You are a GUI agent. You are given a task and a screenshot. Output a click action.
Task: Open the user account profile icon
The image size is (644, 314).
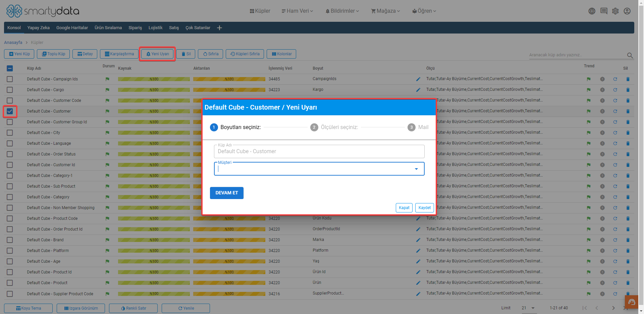coord(627,11)
